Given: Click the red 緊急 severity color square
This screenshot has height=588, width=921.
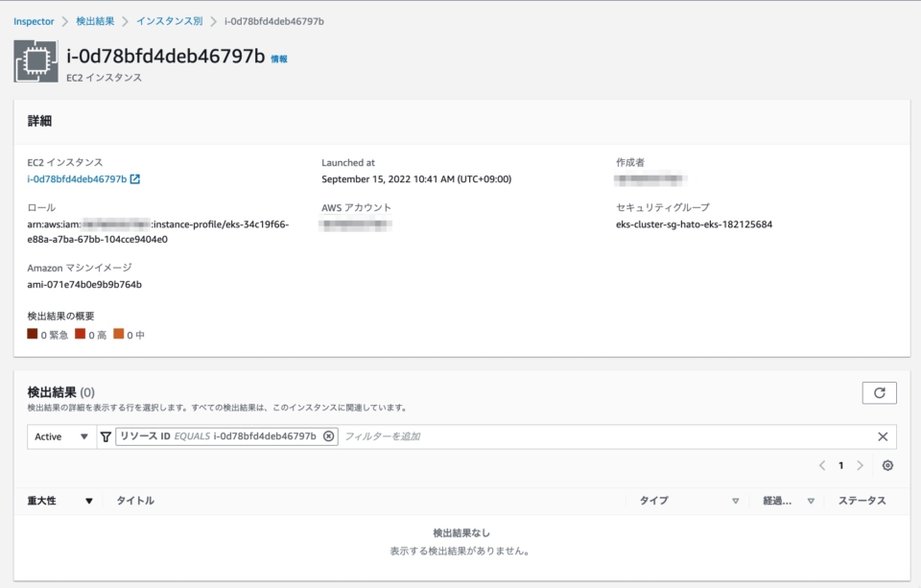Looking at the screenshot, I should [x=32, y=334].
